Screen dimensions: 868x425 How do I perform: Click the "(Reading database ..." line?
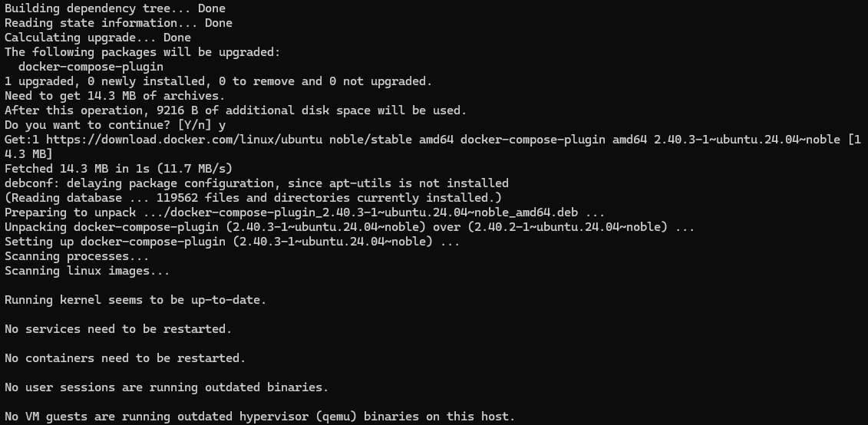[x=252, y=198]
